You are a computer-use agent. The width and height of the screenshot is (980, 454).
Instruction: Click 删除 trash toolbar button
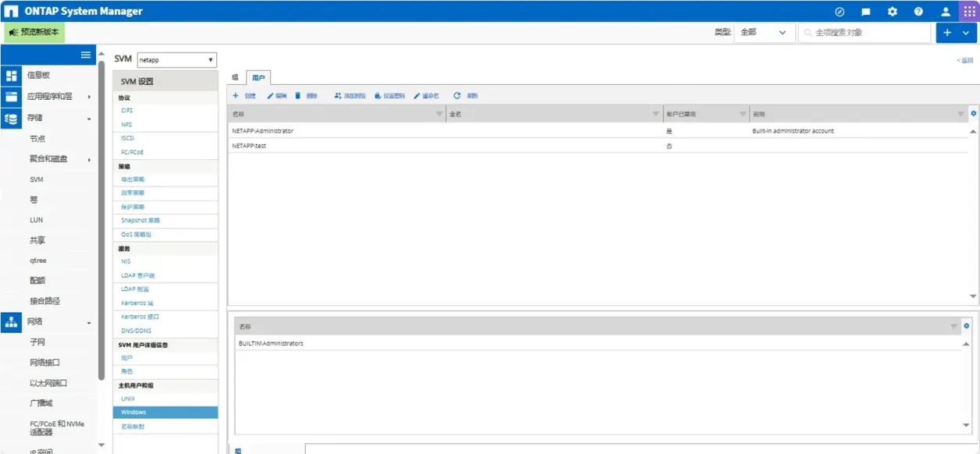click(307, 95)
